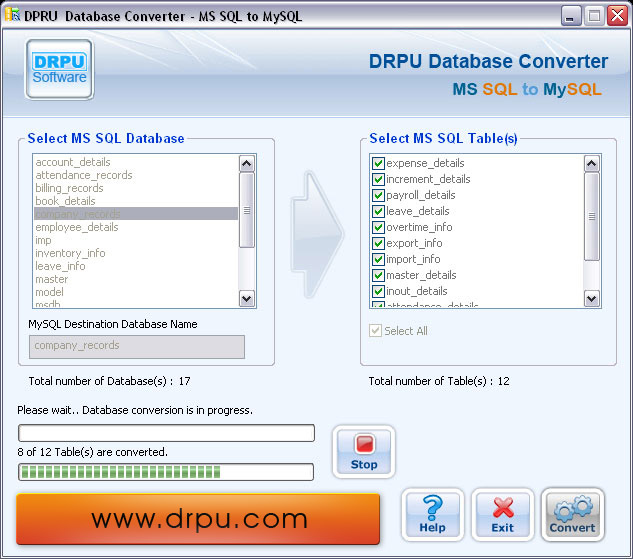Click database list scroll up arrow
The width and height of the screenshot is (633, 559).
pyautogui.click(x=247, y=163)
